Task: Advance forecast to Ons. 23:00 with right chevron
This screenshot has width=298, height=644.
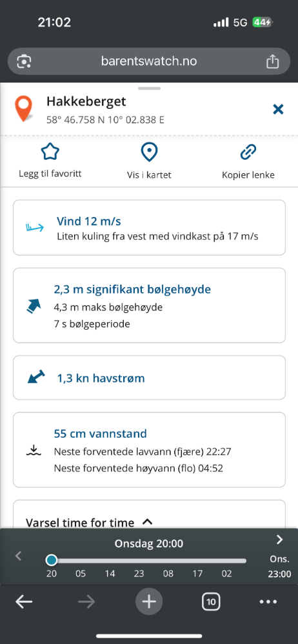Action: (x=280, y=540)
